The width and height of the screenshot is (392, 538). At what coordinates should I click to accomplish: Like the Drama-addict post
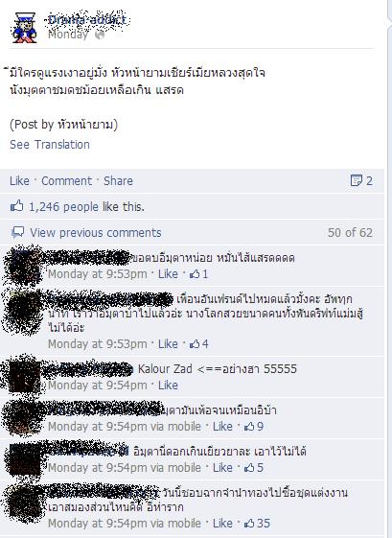click(19, 181)
